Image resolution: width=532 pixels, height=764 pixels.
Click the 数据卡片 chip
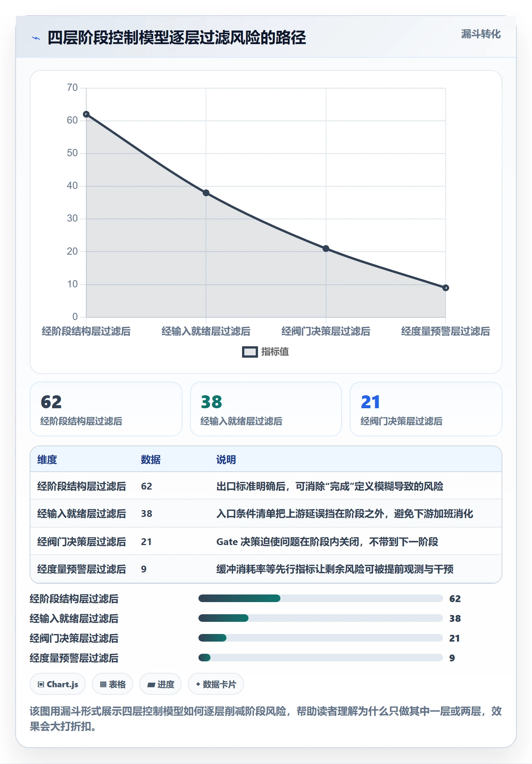(216, 684)
